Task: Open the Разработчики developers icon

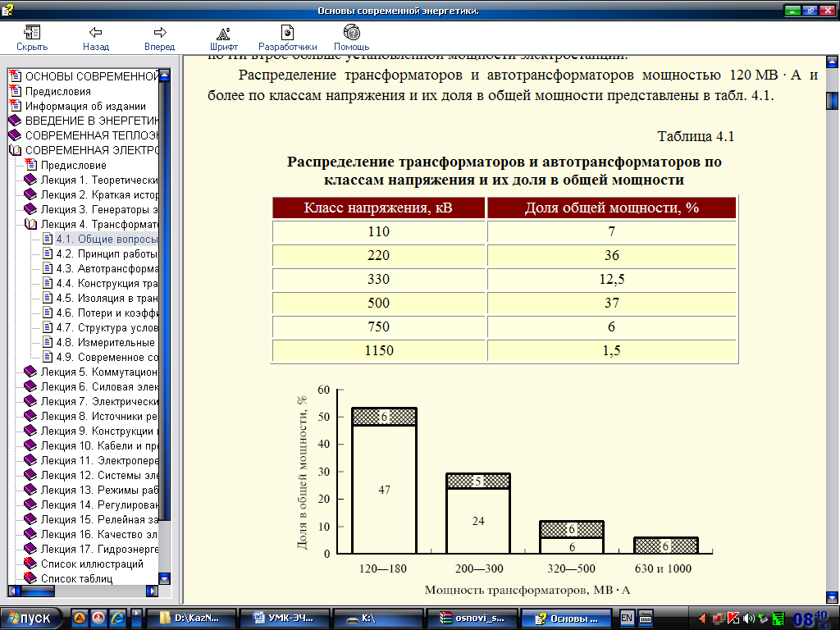Action: click(x=288, y=33)
